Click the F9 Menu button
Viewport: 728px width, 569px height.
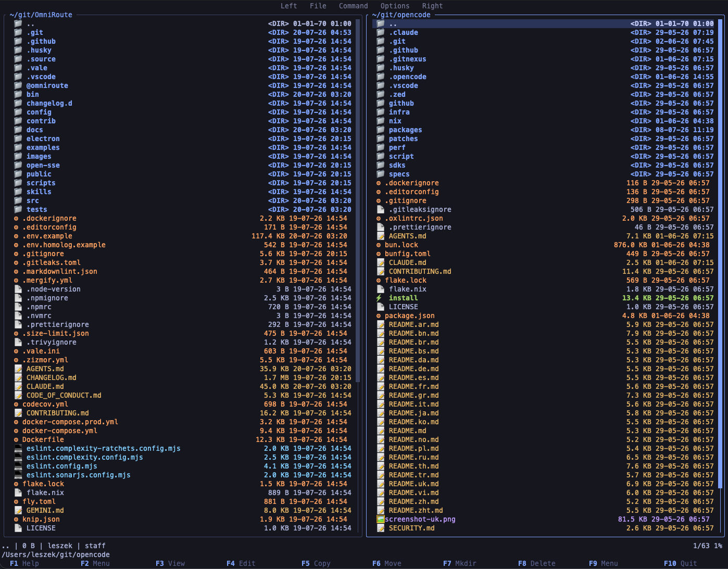604,563
